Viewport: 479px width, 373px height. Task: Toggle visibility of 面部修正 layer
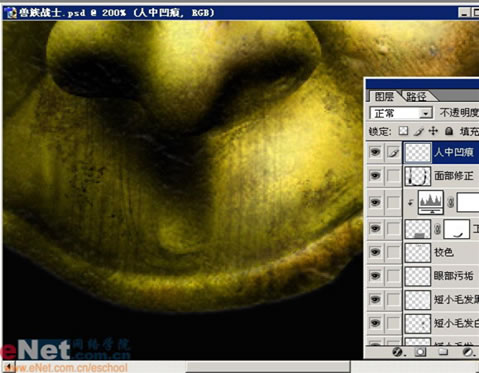[x=375, y=176]
